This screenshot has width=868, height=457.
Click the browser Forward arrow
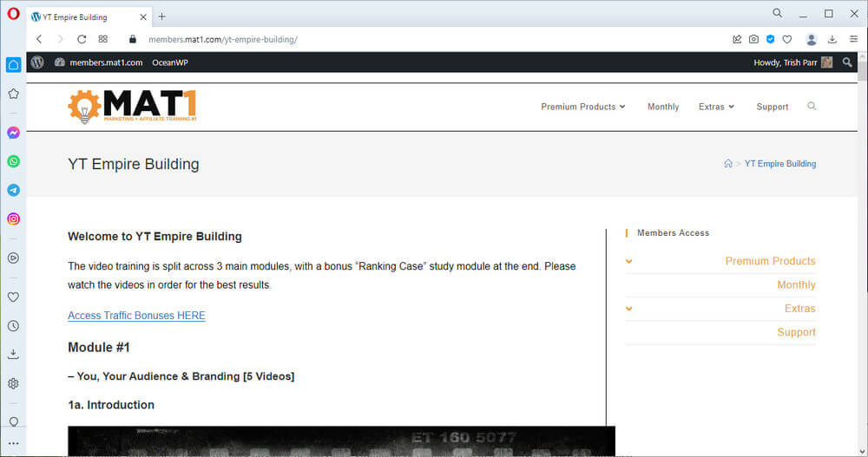(x=60, y=39)
